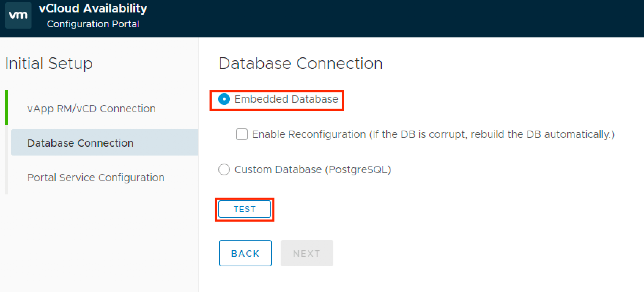
Task: Click the Database Connection page heading
Action: pyautogui.click(x=300, y=63)
